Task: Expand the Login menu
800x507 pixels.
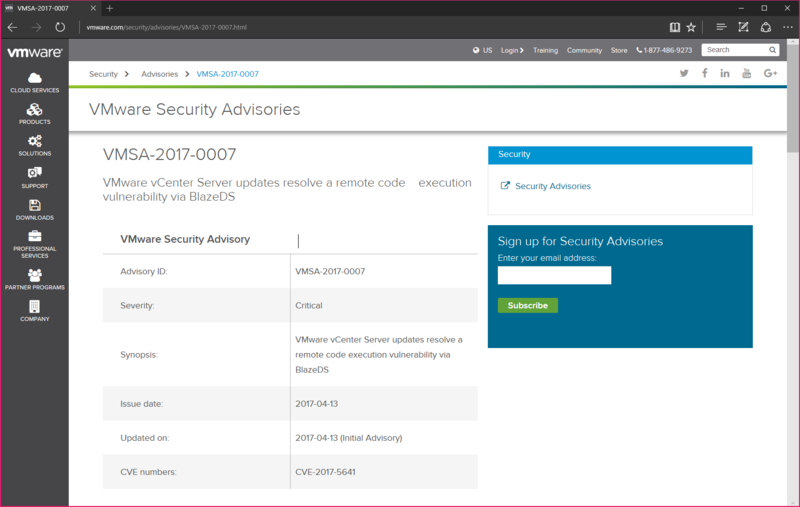Action: click(x=512, y=50)
